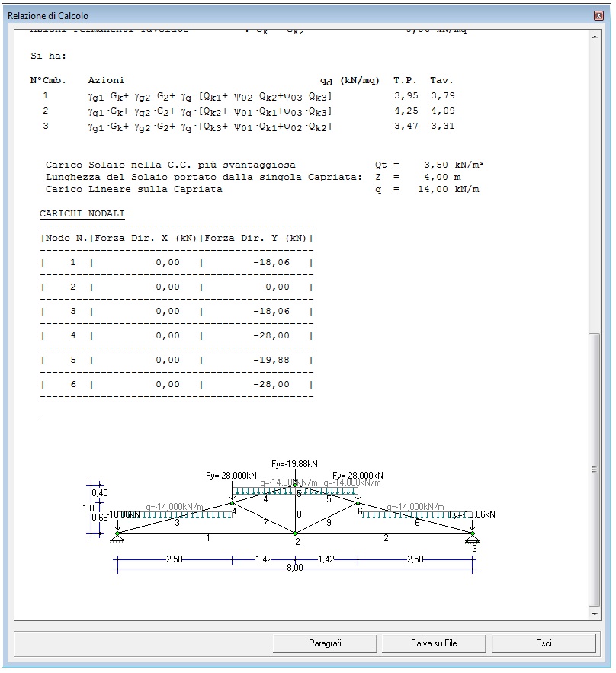Click the scrollbar up arrow
Screen dimensions: 616x673
(595, 37)
